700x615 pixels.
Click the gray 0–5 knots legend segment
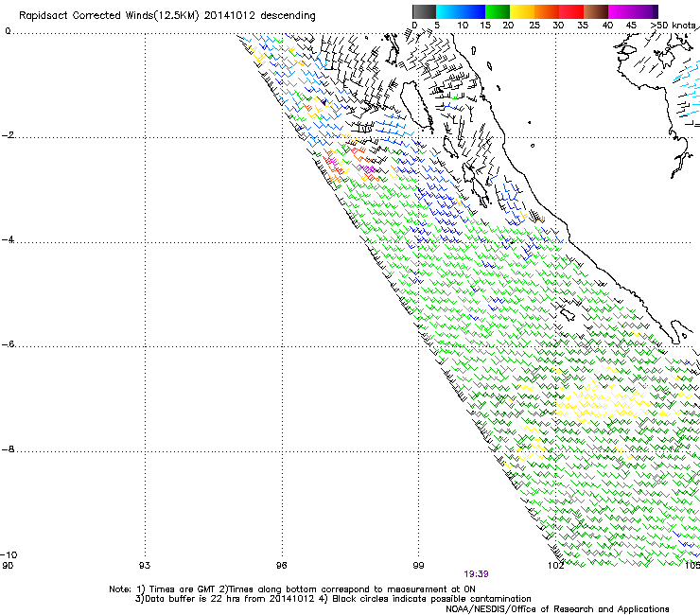[x=424, y=11]
